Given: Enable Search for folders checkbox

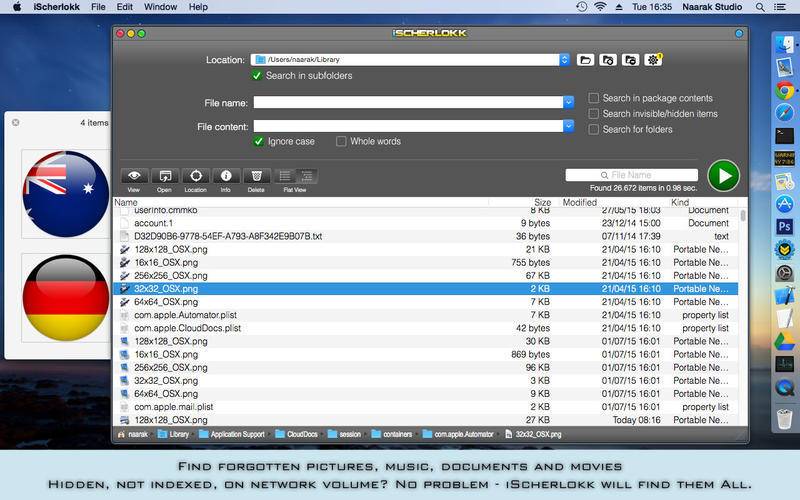Looking at the screenshot, I should click(593, 130).
